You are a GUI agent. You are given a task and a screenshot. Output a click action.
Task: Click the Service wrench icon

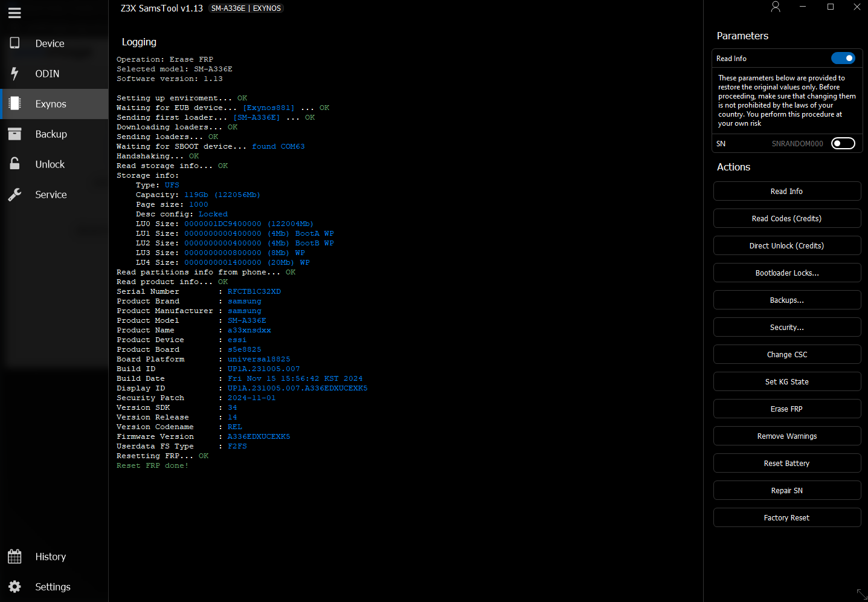[x=14, y=194]
